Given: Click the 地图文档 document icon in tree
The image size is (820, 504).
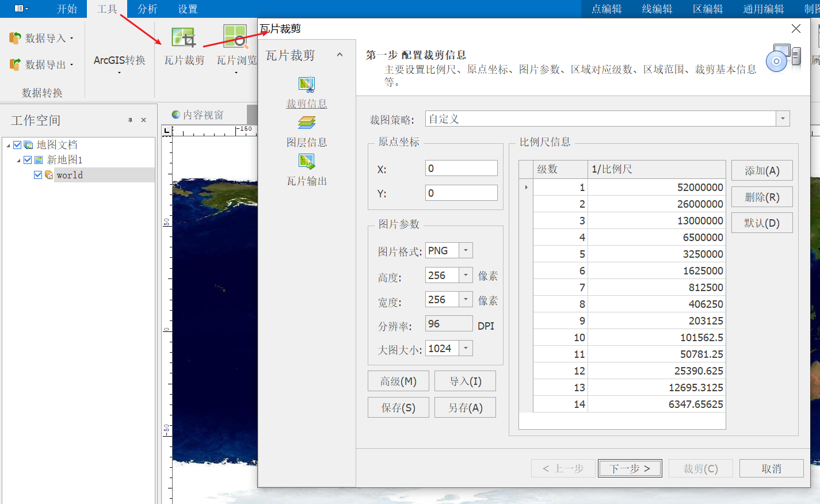Looking at the screenshot, I should coord(28,145).
